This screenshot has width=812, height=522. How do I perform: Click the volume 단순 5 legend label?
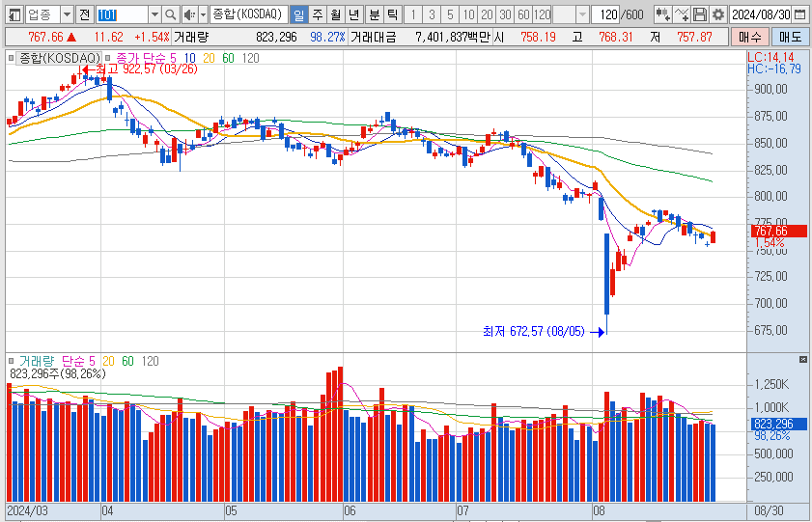78,361
